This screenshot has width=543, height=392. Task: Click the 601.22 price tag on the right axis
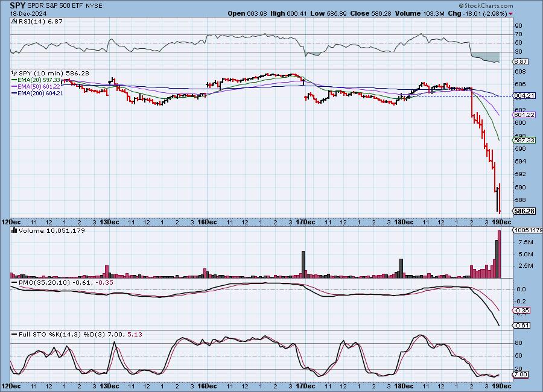525,115
